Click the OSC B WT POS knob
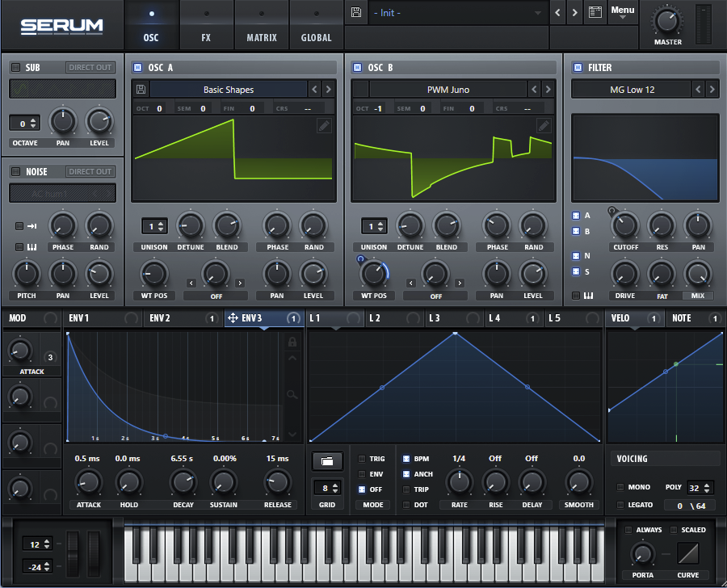The width and height of the screenshot is (727, 588). [x=374, y=274]
